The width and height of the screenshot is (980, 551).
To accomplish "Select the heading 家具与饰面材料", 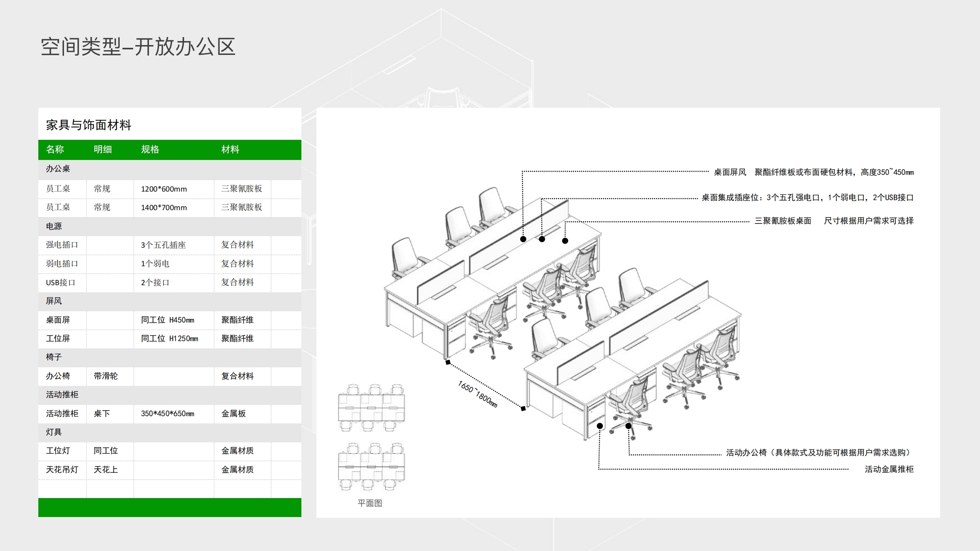I will tap(88, 125).
